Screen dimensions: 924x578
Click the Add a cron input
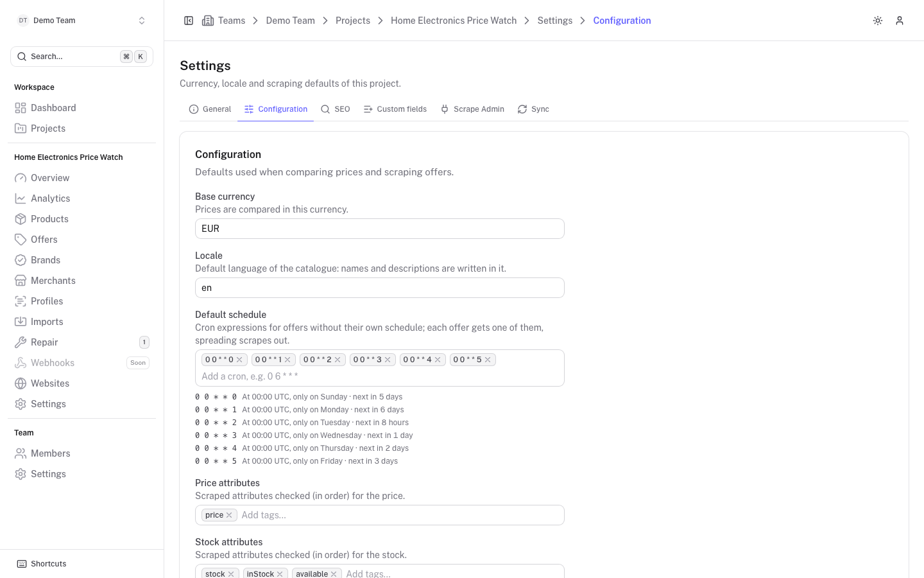pos(380,376)
